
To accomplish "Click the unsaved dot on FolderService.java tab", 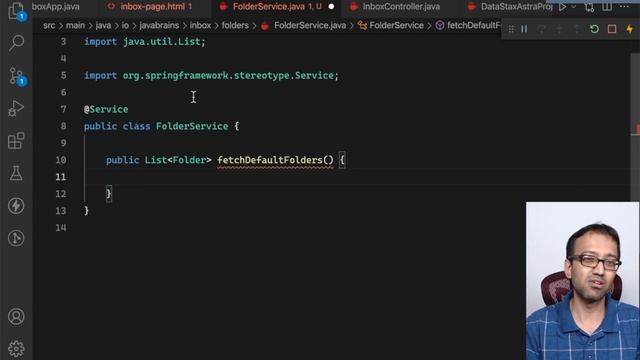I will (331, 7).
